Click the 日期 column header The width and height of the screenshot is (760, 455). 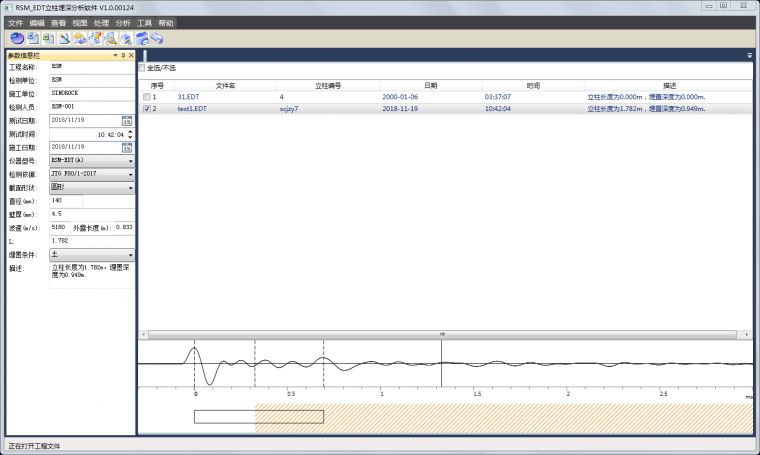430,85
